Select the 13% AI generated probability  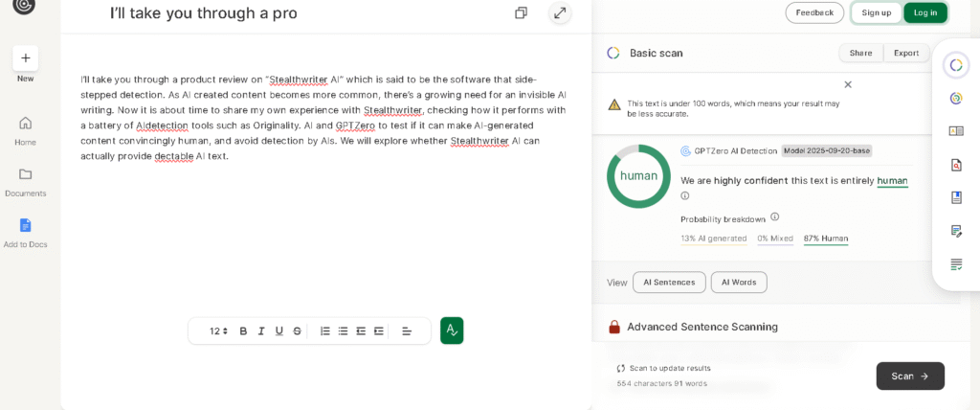coord(714,239)
